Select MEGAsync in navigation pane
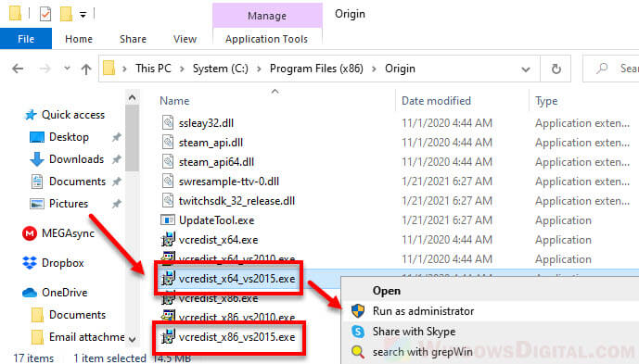The image size is (639, 364). (68, 233)
